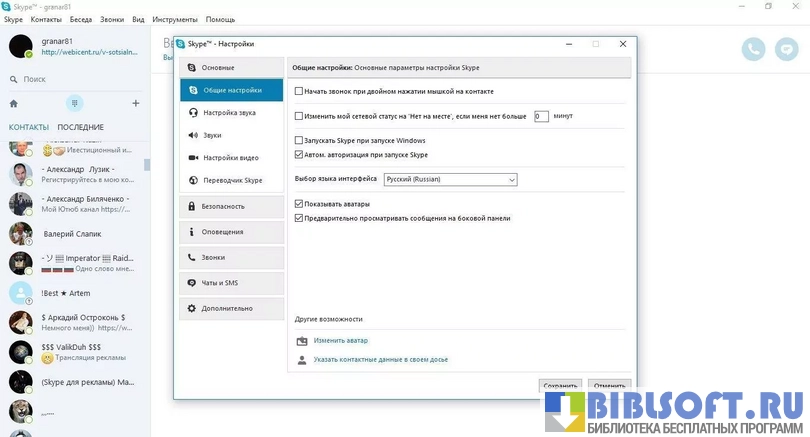Screen dimensions: 810x437
Task: Click the phone call icon at top right
Action: [753, 48]
